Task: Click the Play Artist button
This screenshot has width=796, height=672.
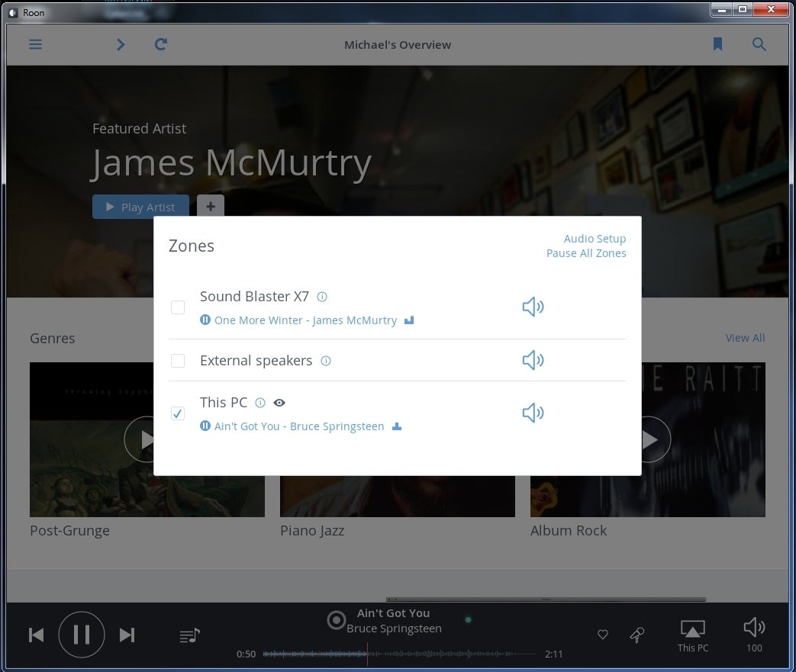Action: pyautogui.click(x=140, y=207)
